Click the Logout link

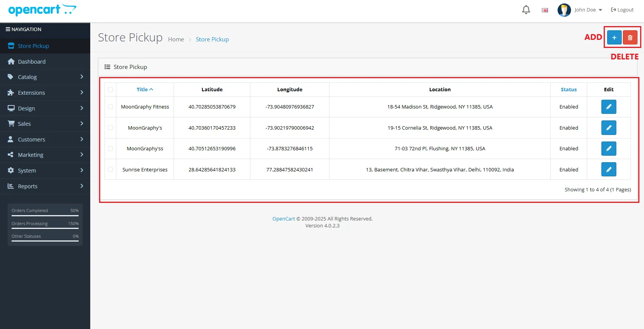click(622, 10)
